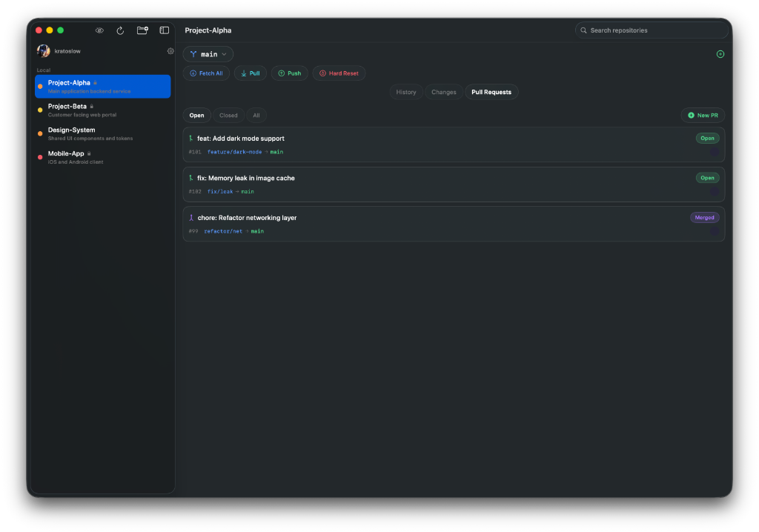759x532 pixels.
Task: Click yellow status dot for Project-Beta
Action: [40, 110]
